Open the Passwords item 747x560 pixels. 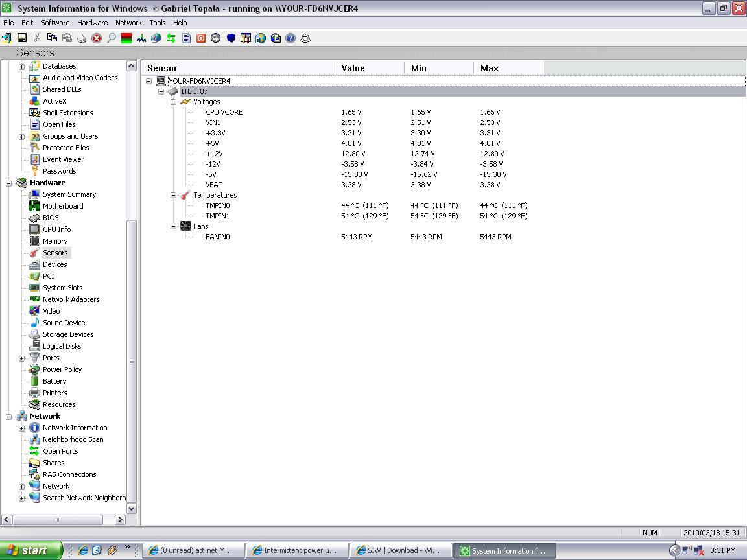pos(59,171)
